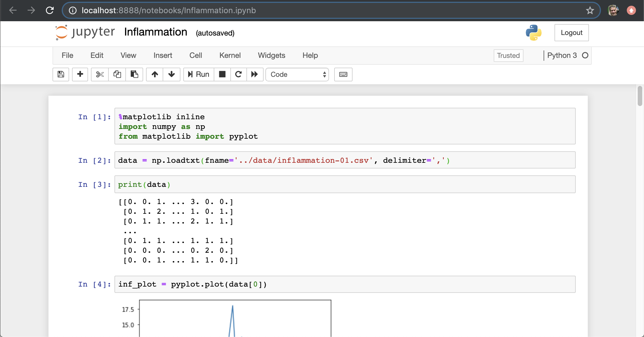Save notebook with the floppy disk icon
Viewport: 644px width, 337px height.
pos(61,75)
